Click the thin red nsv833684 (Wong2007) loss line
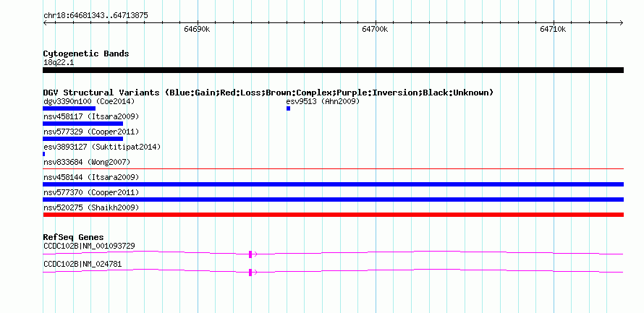The height and width of the screenshot is (313, 644). [x=333, y=168]
